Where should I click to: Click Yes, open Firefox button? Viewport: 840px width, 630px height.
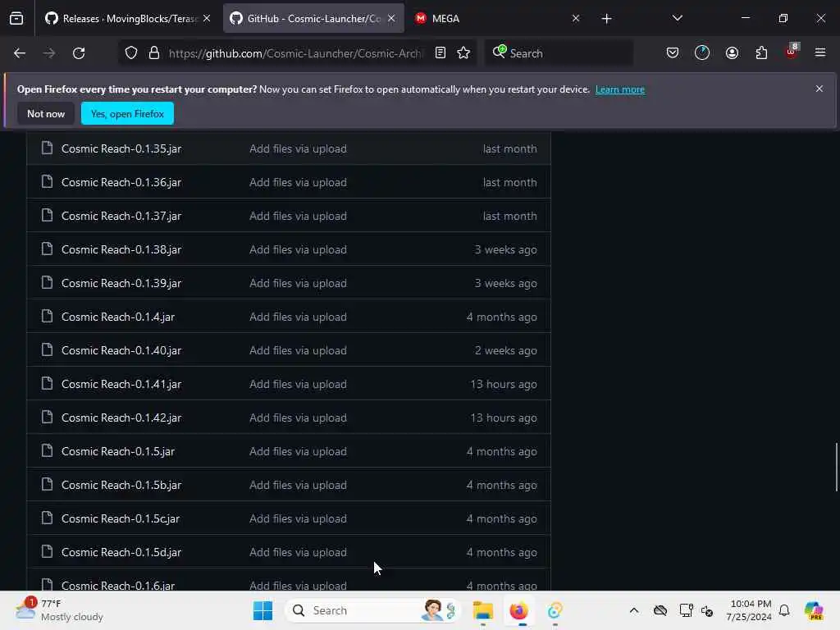pyautogui.click(x=127, y=113)
